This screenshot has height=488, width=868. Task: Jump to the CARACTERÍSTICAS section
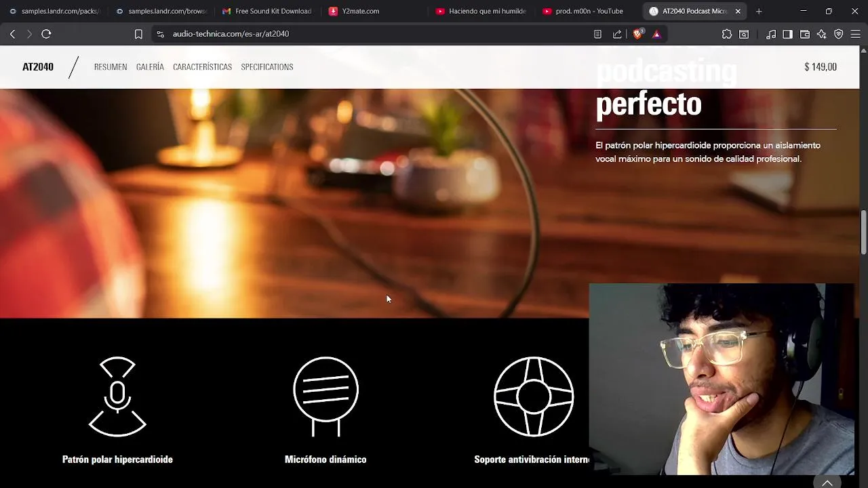point(202,66)
